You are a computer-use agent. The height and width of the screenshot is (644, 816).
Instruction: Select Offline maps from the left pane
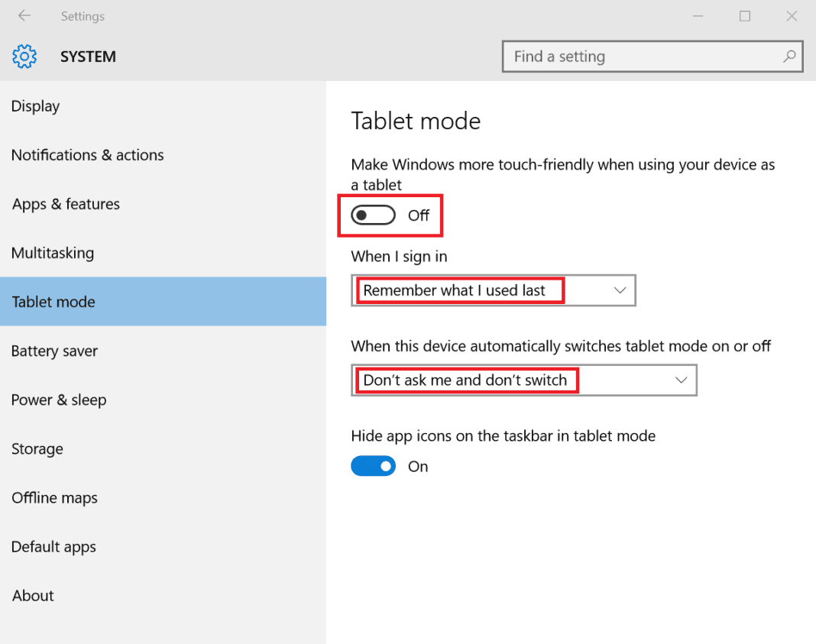pos(54,497)
